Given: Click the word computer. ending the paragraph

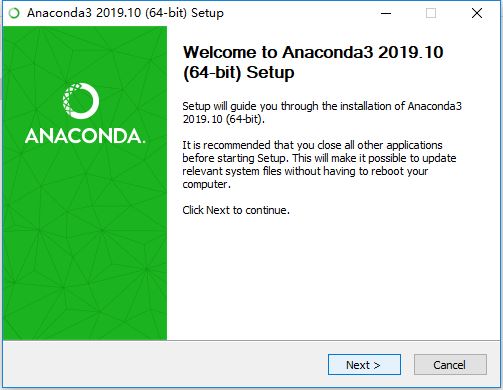Looking at the screenshot, I should pos(206,184).
